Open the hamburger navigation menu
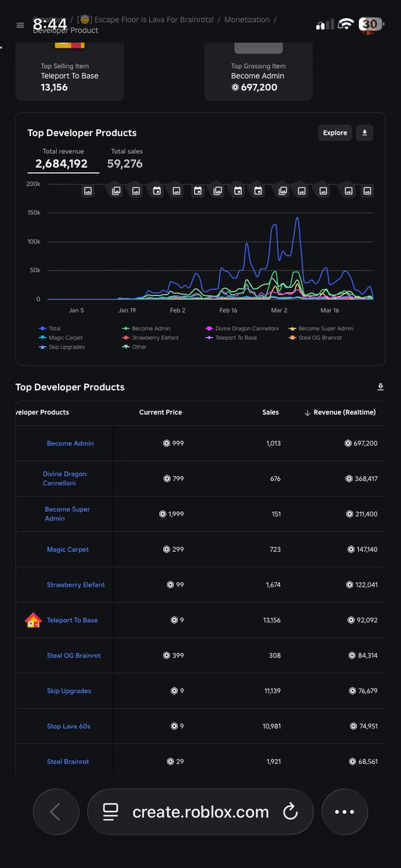401x868 pixels. [20, 25]
